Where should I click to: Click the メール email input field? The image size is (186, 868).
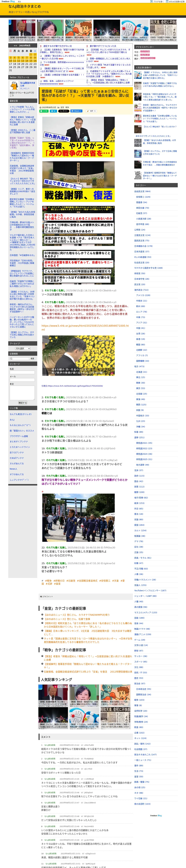pos(22,380)
